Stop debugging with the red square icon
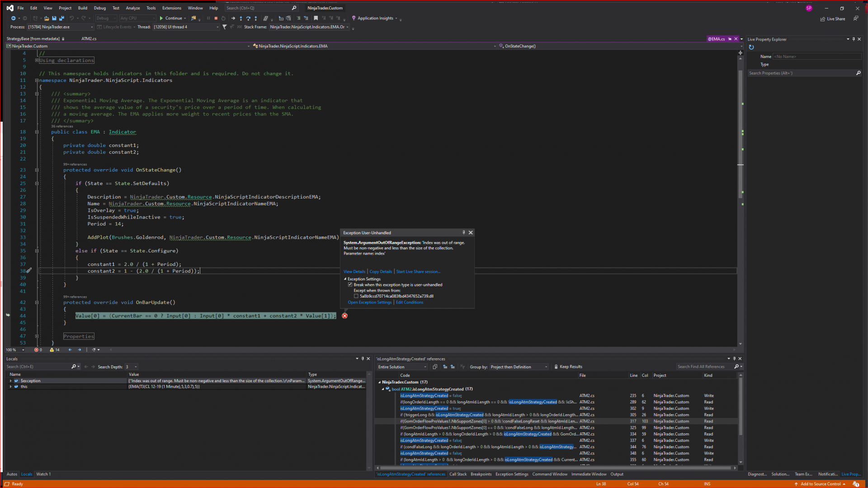 (216, 19)
